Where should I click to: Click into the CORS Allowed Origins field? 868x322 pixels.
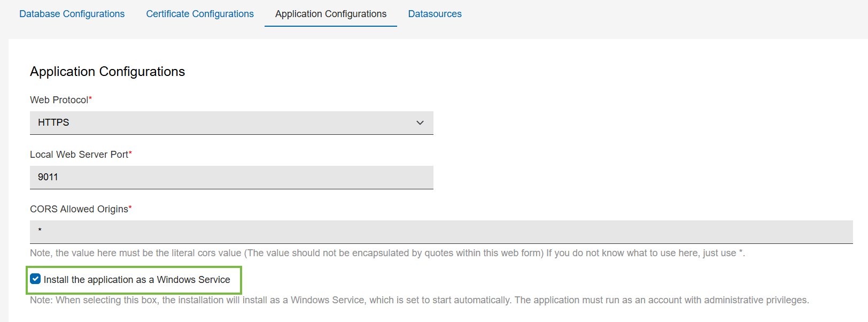(x=440, y=232)
